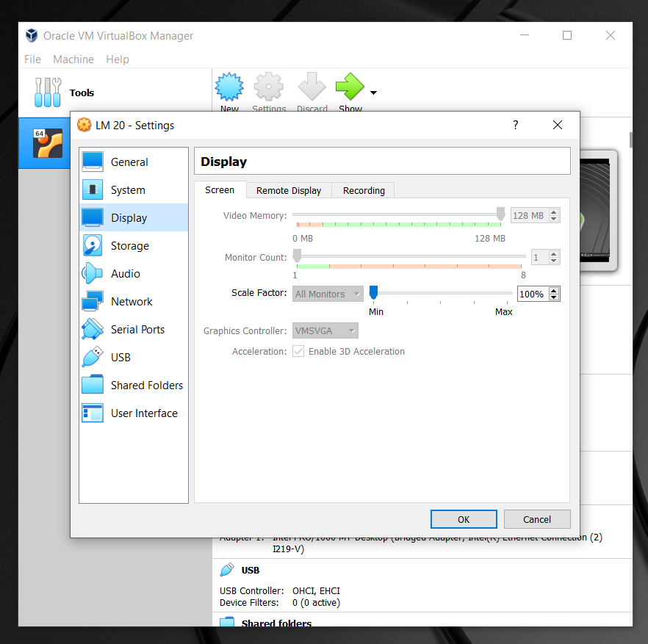Select the Serial Ports icon
Image resolution: width=648 pixels, height=644 pixels.
[x=93, y=330]
